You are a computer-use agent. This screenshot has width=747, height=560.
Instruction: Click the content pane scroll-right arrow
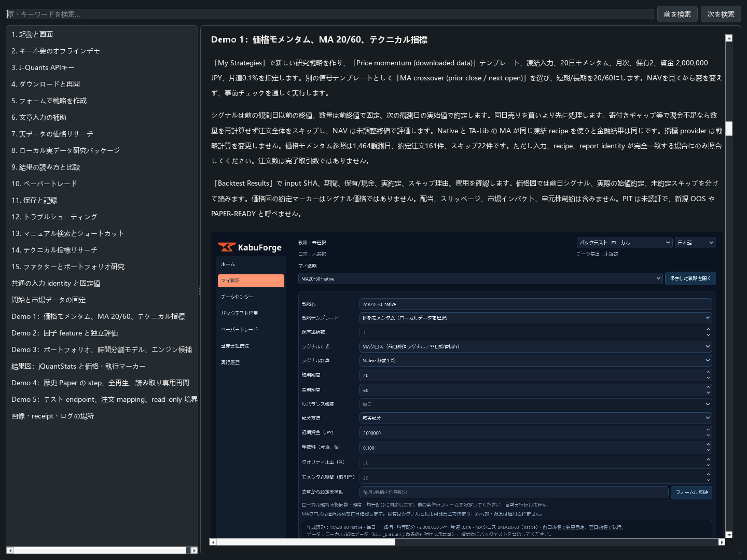(722, 542)
